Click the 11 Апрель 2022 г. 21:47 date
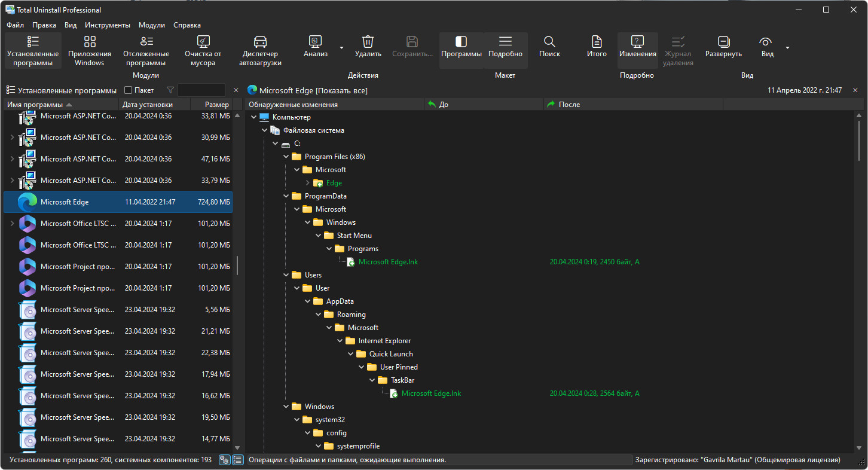Viewport: 868px width, 470px height. (x=805, y=90)
